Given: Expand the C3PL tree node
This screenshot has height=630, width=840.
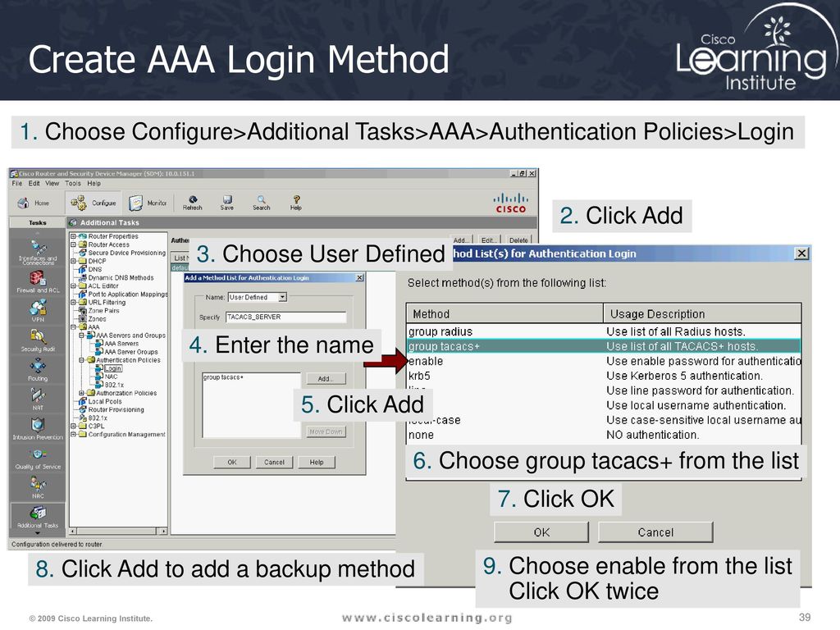Looking at the screenshot, I should 73,426.
